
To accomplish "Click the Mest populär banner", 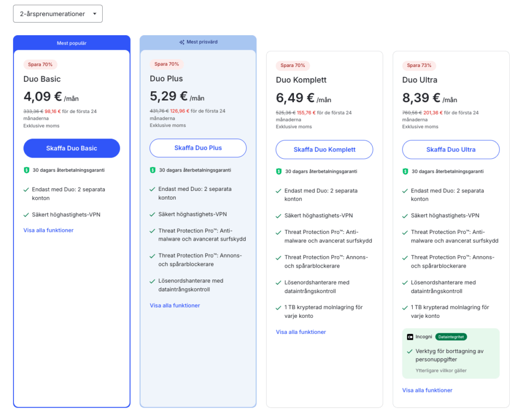I will click(72, 43).
